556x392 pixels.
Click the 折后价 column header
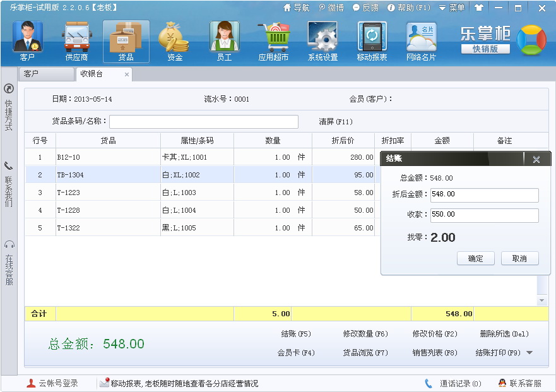point(343,141)
